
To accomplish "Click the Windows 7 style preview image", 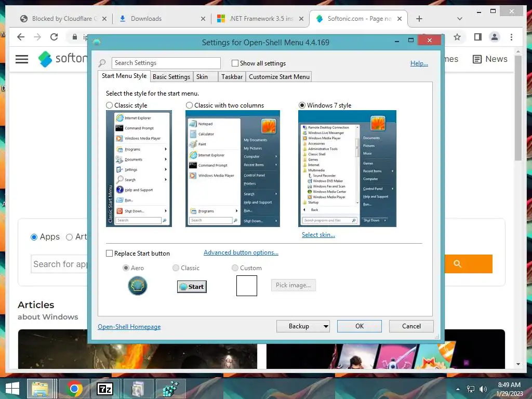I will [x=347, y=169].
